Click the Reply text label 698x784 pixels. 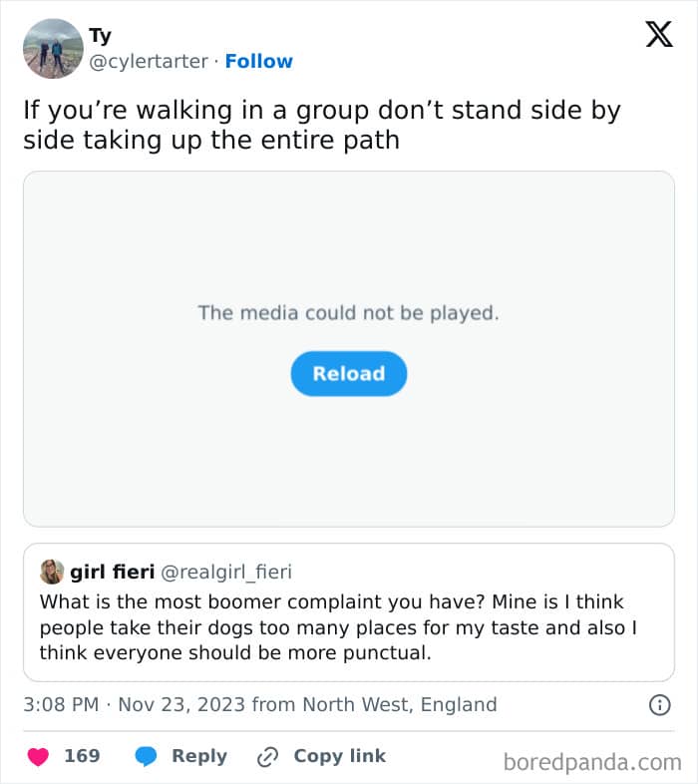pyautogui.click(x=199, y=756)
